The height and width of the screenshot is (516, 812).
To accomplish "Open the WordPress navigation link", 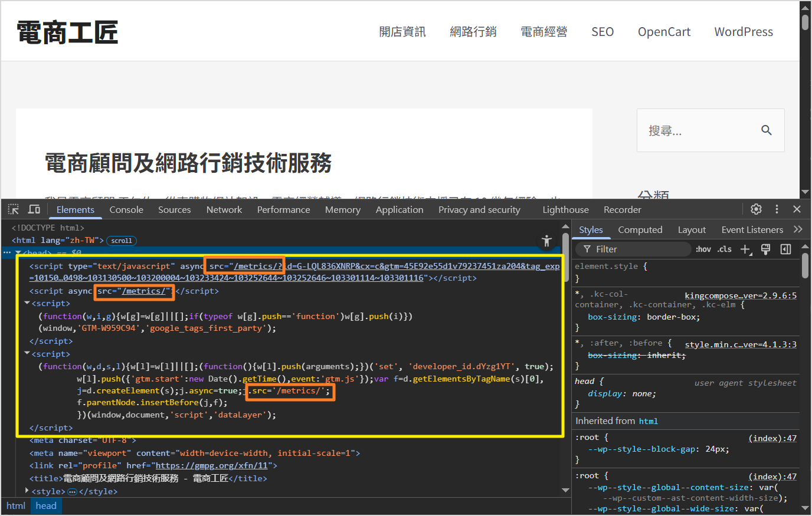I will tap(744, 32).
